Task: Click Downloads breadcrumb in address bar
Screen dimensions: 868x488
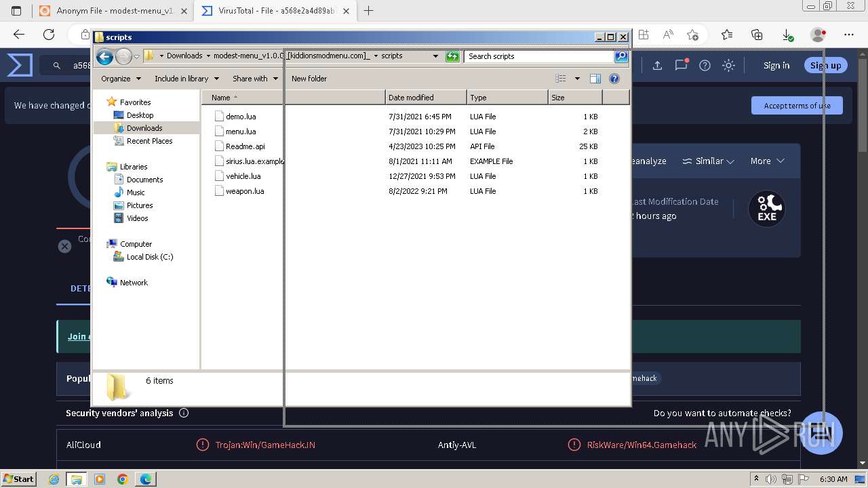Action: (x=184, y=56)
